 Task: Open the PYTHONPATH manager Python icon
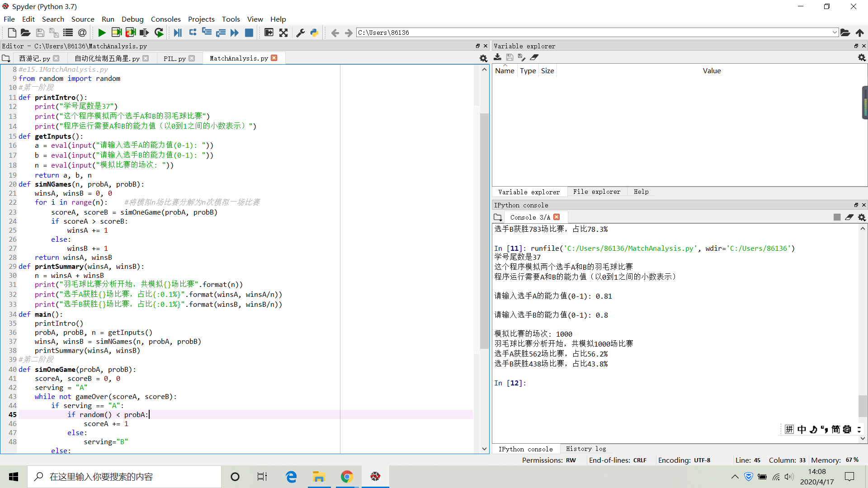point(314,33)
